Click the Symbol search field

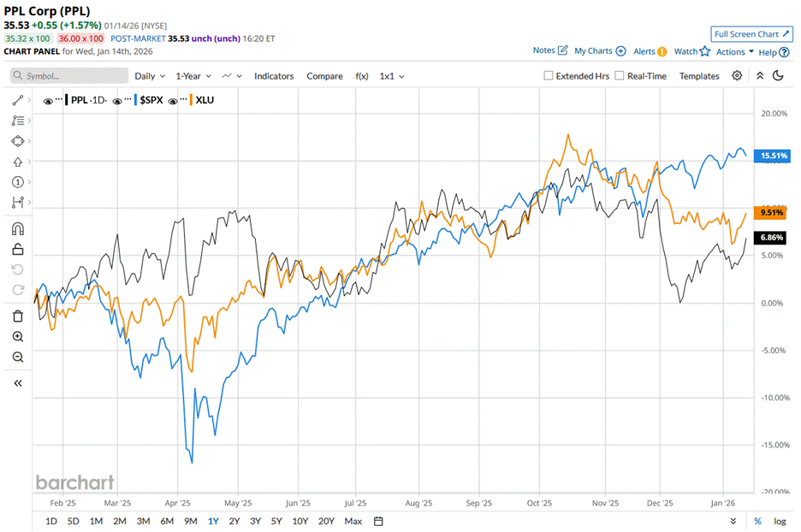coord(69,75)
